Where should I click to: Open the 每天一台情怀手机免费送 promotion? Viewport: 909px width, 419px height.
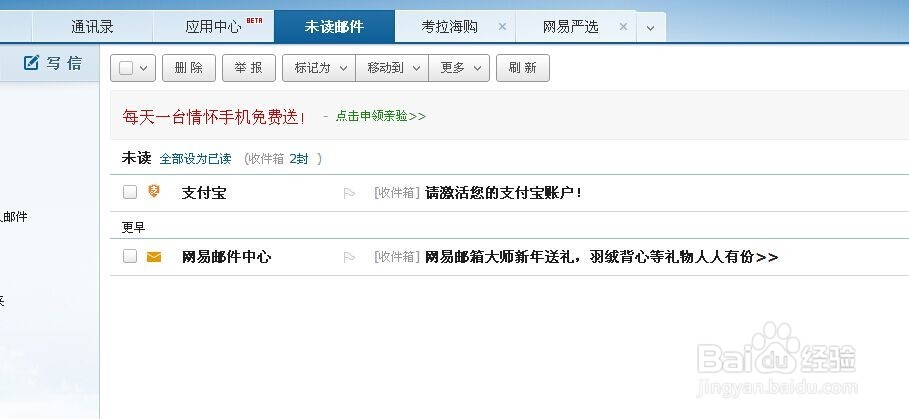coord(214,116)
